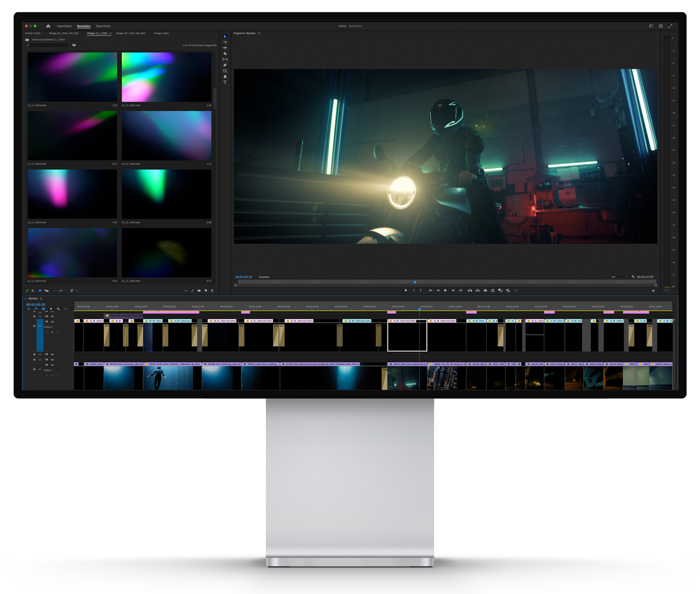700x594 pixels.
Task: Open the Programm: MyVideo panel menu
Action: tap(259, 33)
